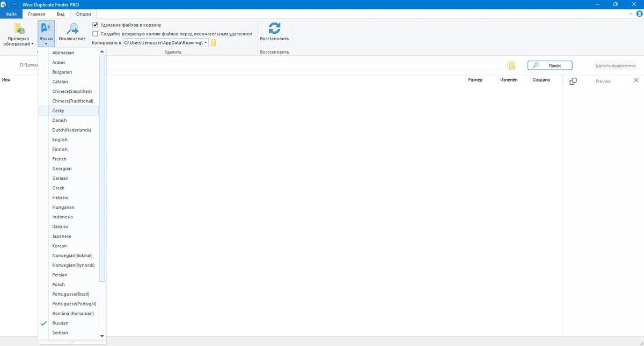Image resolution: width=644 pixels, height=346 pixels.
Task: Click the app icon in the title bar
Action: click(x=4, y=4)
